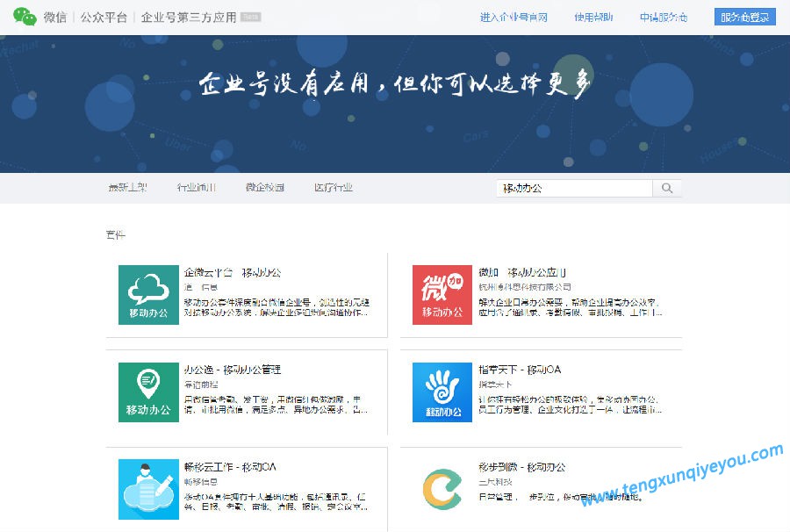Open the 申请服务商 link
This screenshot has width=790, height=532.
664,18
